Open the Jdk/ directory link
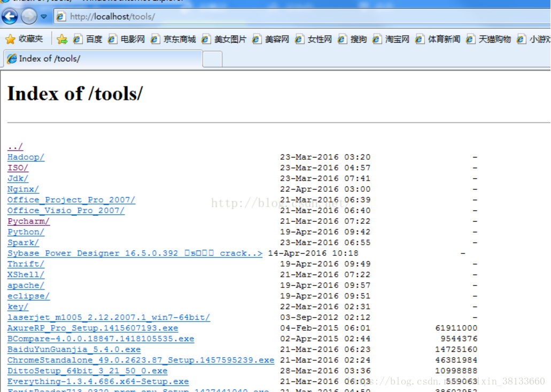This screenshot has height=392, width=551. pyautogui.click(x=18, y=178)
